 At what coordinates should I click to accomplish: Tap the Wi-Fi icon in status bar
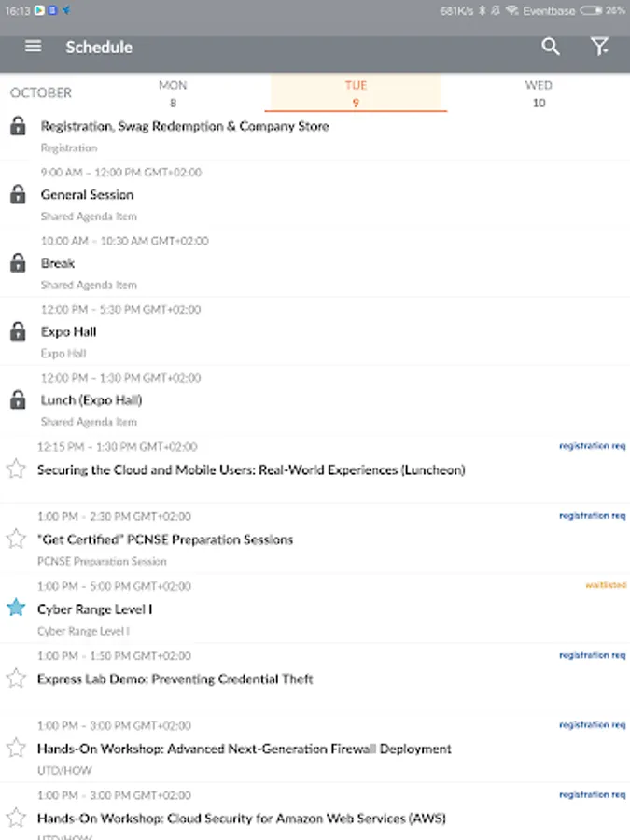512,10
